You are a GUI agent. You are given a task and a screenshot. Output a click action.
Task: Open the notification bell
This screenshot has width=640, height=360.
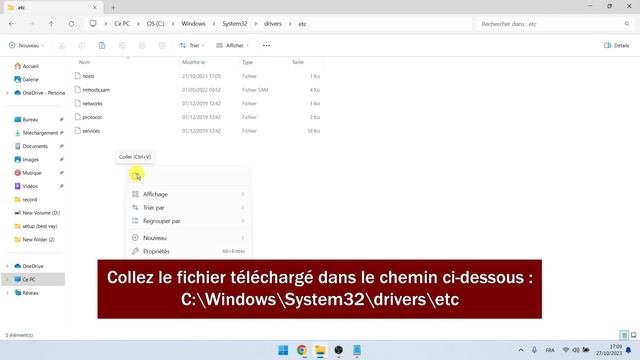(629, 350)
